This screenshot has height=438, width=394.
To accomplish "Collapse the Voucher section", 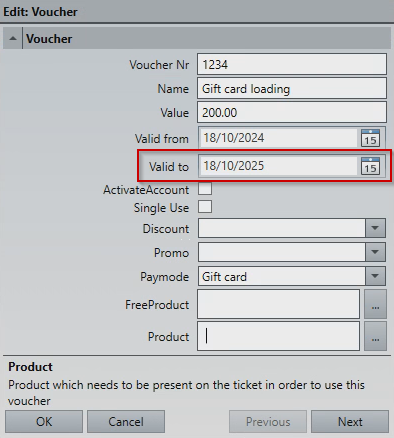I will click(x=13, y=39).
